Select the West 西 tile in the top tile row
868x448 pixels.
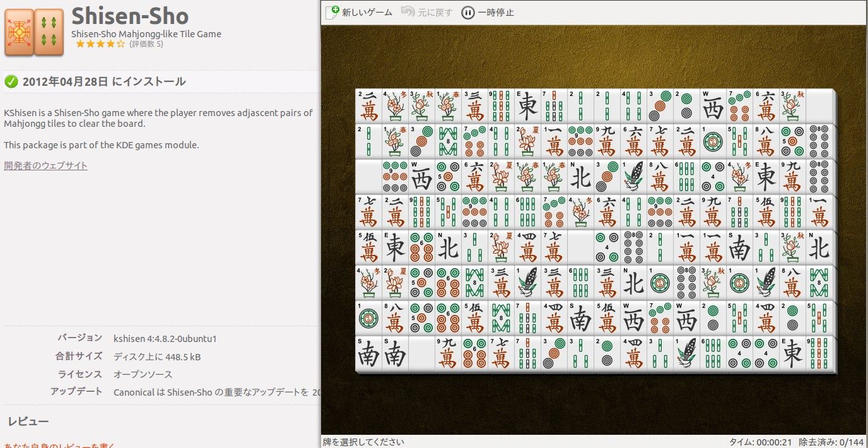point(713,106)
